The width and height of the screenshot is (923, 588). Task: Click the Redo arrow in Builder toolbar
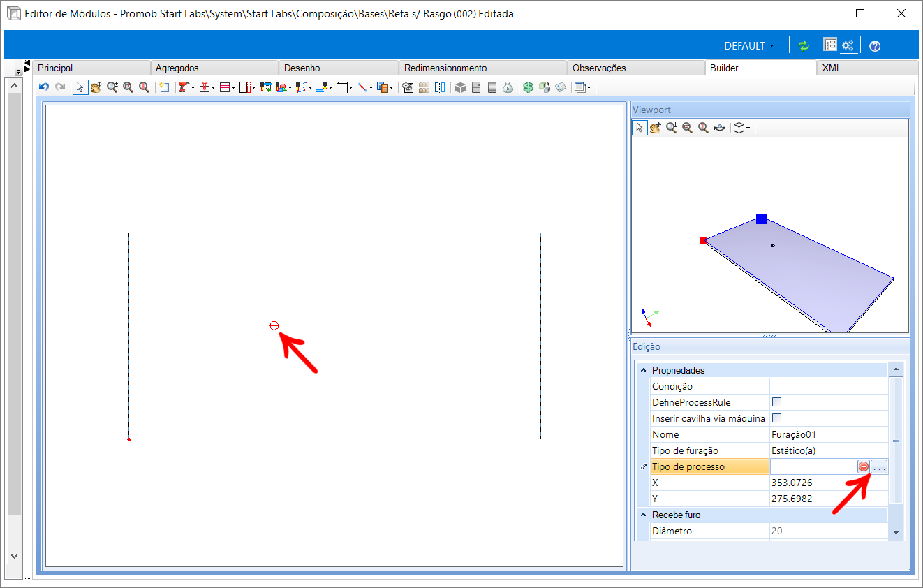tap(61, 87)
